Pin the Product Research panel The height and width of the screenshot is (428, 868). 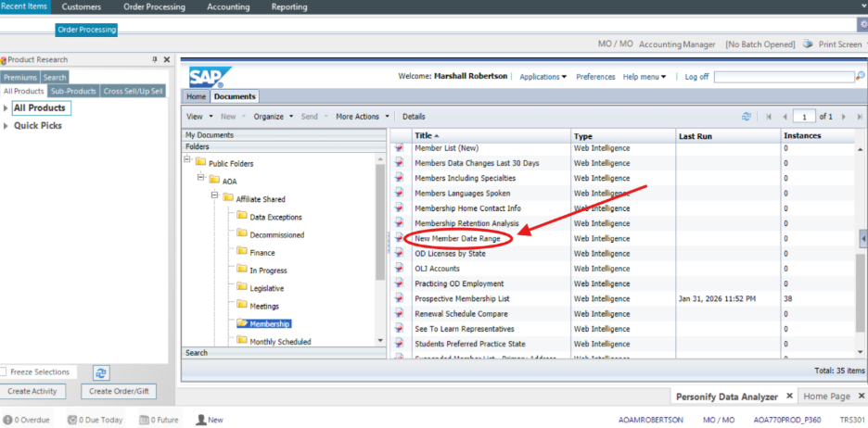click(x=155, y=60)
